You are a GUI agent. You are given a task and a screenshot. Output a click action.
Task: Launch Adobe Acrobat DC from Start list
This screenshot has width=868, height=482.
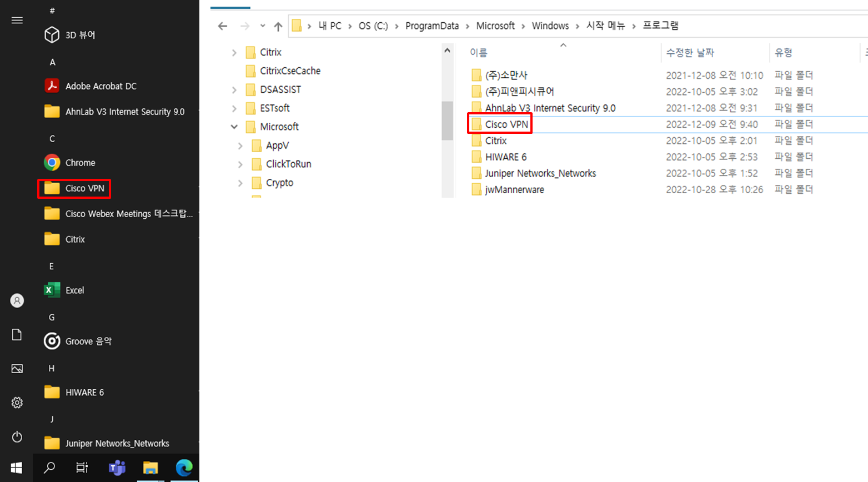pyautogui.click(x=90, y=86)
